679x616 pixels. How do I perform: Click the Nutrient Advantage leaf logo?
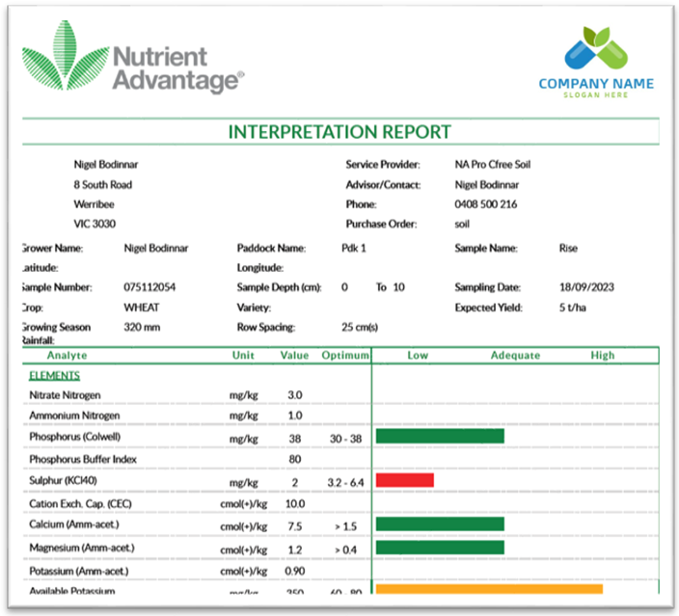coord(61,58)
